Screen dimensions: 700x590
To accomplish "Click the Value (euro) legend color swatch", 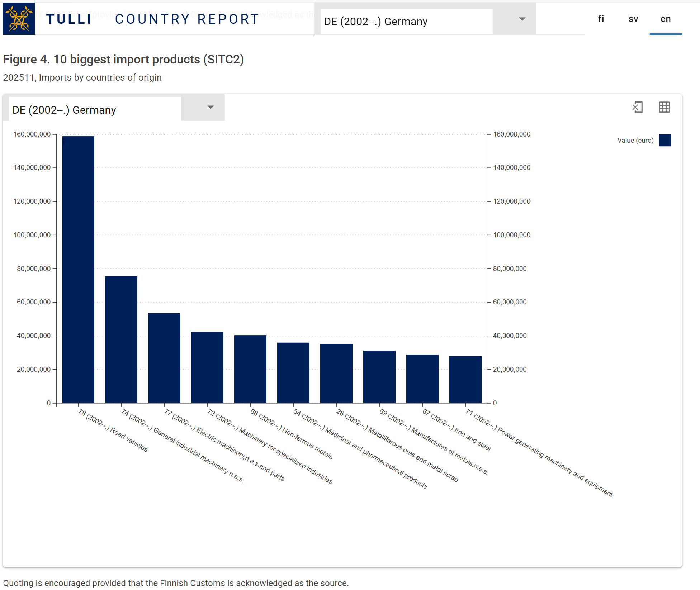I will click(665, 140).
